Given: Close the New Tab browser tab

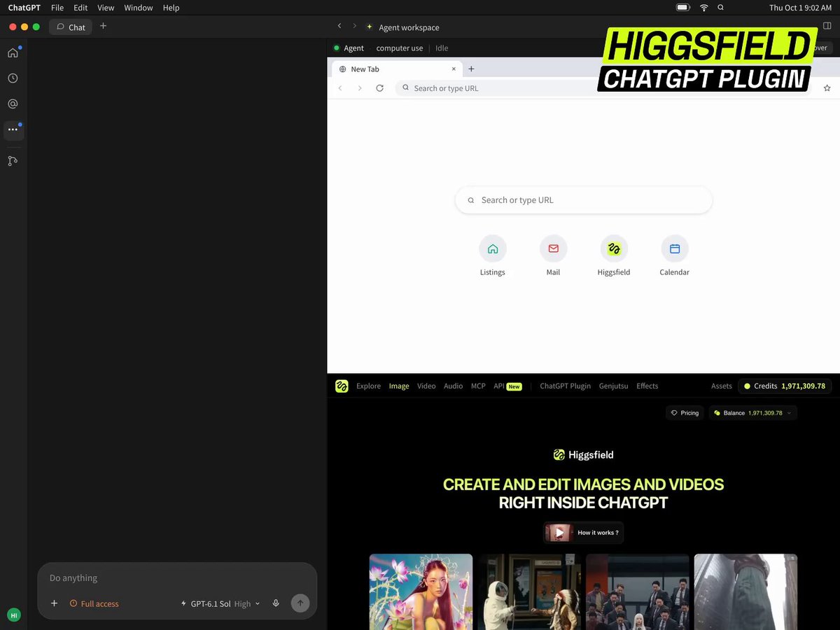Looking at the screenshot, I should (454, 69).
